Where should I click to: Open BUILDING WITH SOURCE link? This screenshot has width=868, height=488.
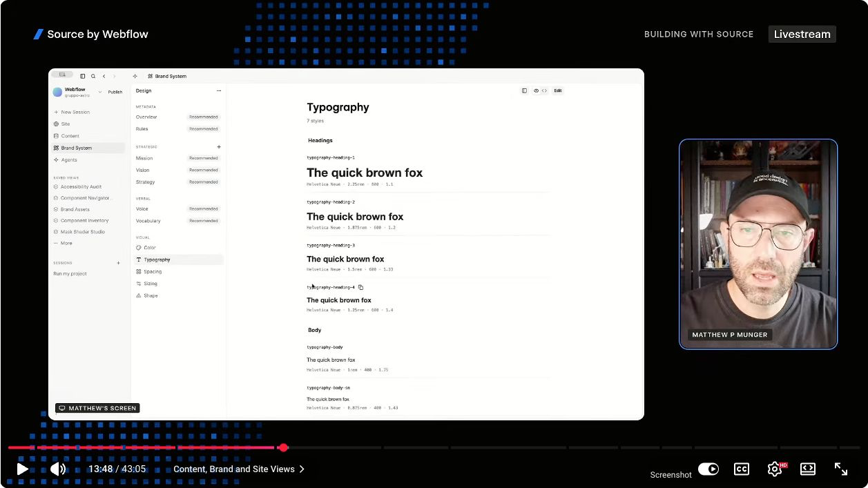pos(699,35)
